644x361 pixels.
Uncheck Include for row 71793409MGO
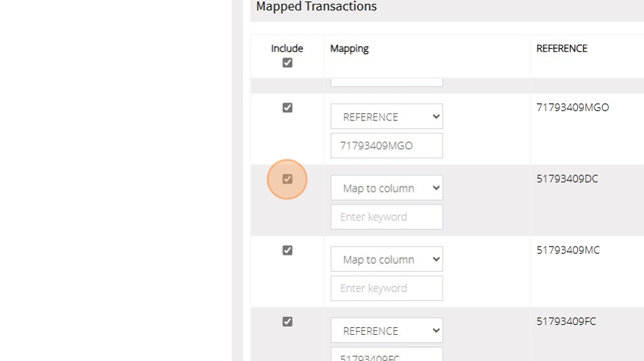click(x=288, y=108)
